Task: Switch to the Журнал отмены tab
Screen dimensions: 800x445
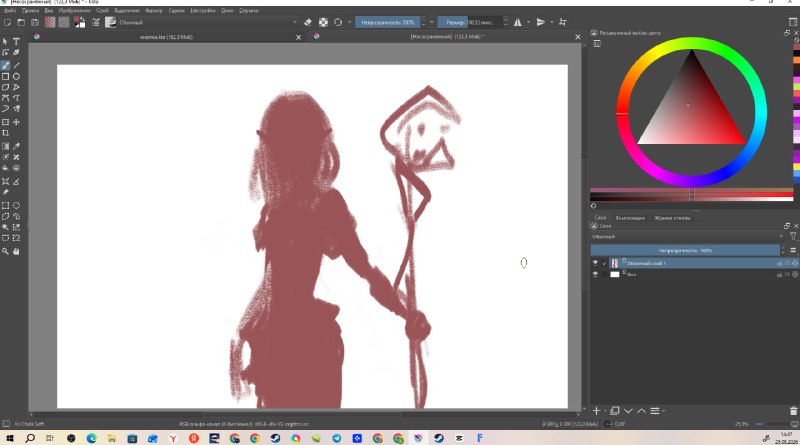Action: (x=672, y=218)
